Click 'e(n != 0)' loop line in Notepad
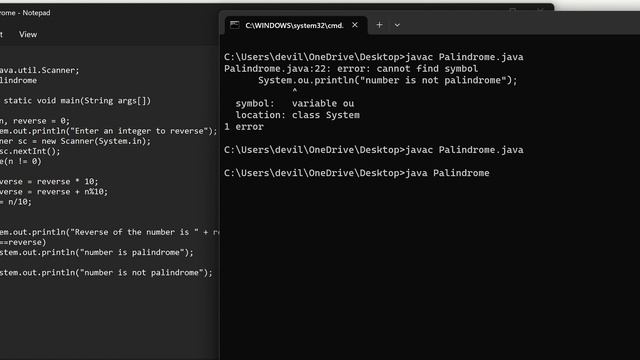Screen dimensions: 640x360 20,162
